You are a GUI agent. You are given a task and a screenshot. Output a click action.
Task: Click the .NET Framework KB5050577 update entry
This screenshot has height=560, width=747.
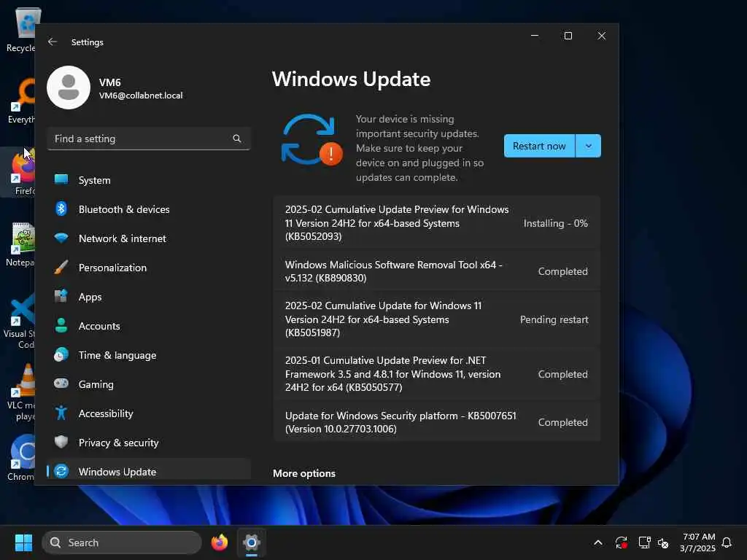point(436,374)
